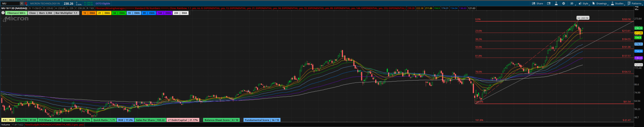Click the red clipboard link icon by symbol

click(x=26, y=3)
